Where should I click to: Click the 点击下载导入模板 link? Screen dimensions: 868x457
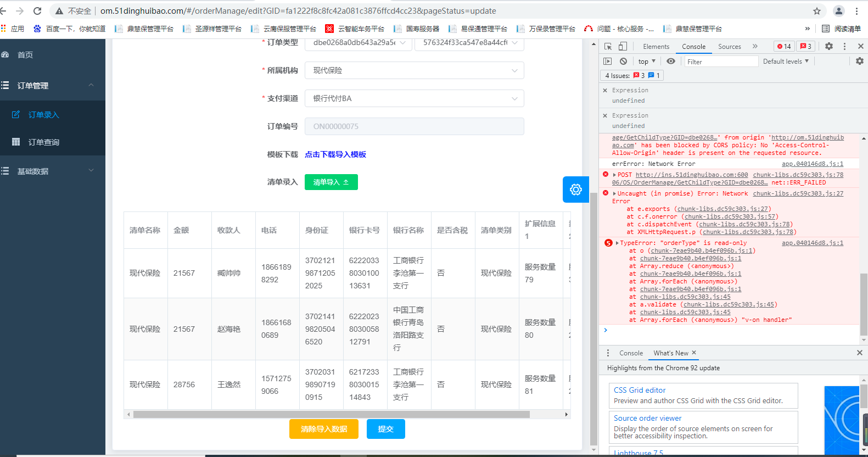tap(335, 154)
